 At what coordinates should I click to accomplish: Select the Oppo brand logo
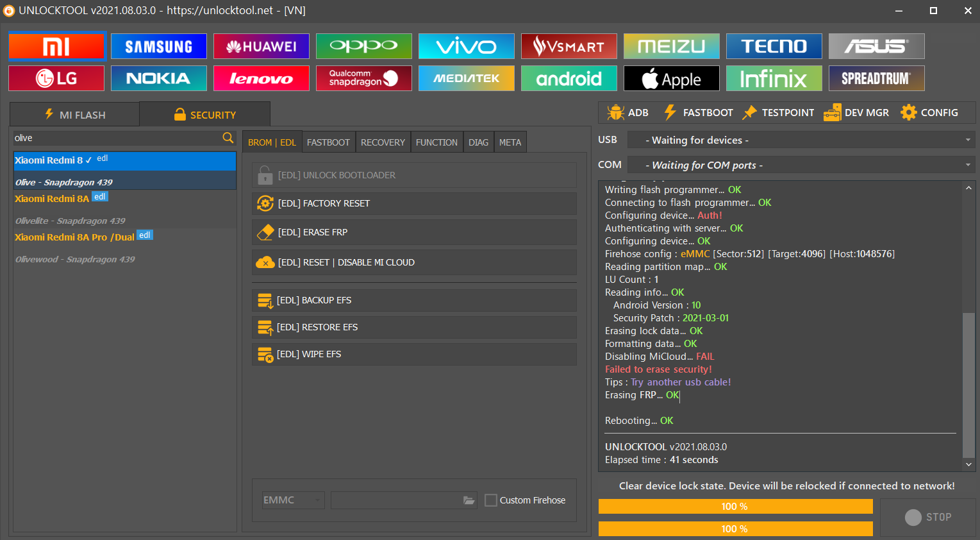pos(364,46)
